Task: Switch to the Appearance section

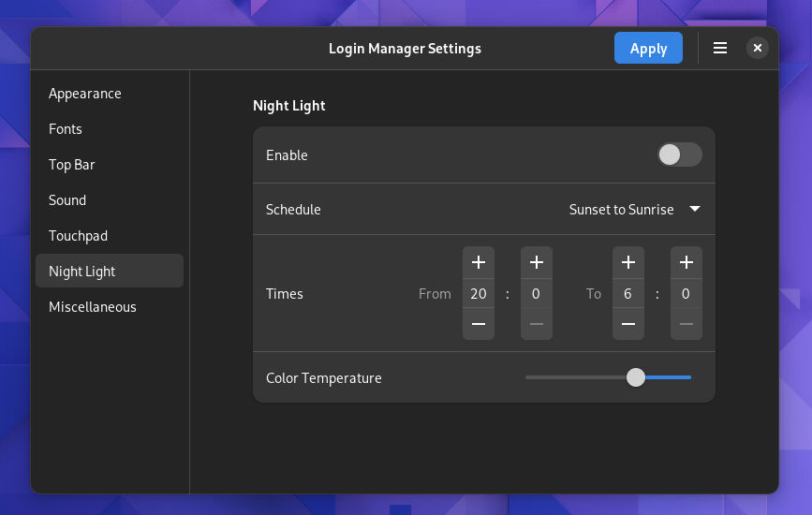Action: pyautogui.click(x=85, y=94)
